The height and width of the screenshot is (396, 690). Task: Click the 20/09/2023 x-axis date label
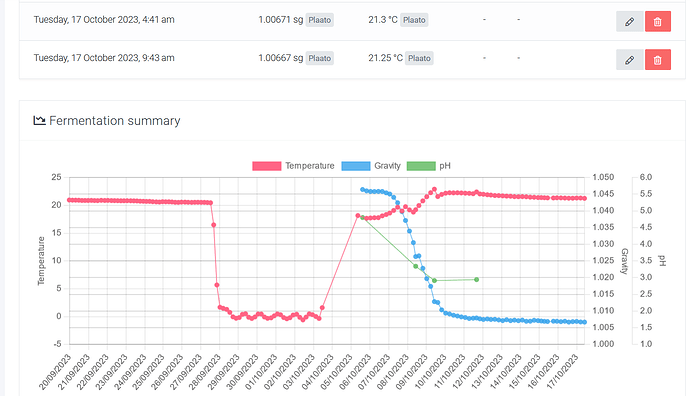[55, 371]
